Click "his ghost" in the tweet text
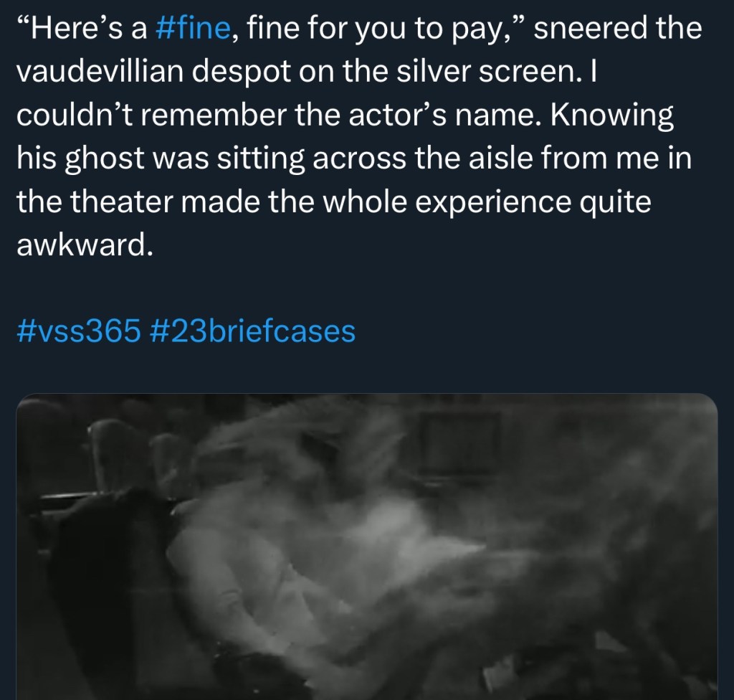 pyautogui.click(x=80, y=158)
